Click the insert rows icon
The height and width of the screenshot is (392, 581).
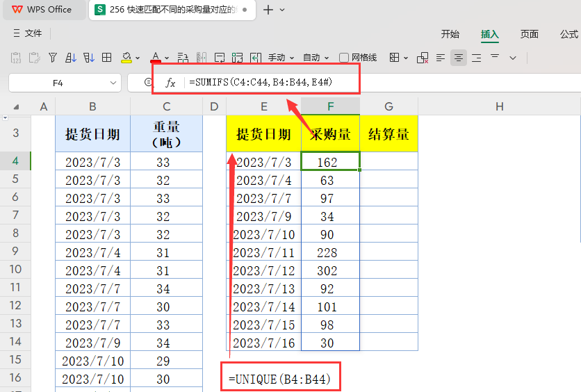coord(183,58)
